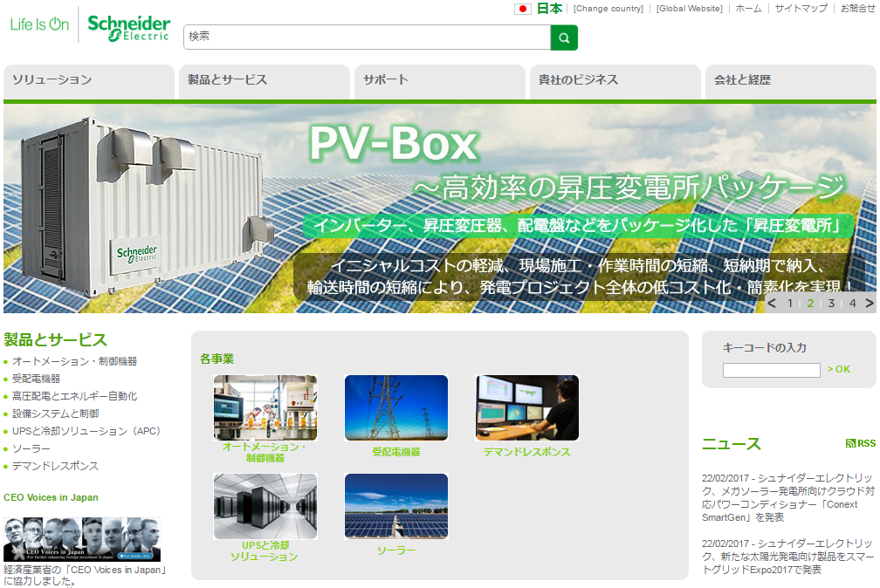Focus the 検索 search input field
The height and width of the screenshot is (588, 880).
pos(367,37)
